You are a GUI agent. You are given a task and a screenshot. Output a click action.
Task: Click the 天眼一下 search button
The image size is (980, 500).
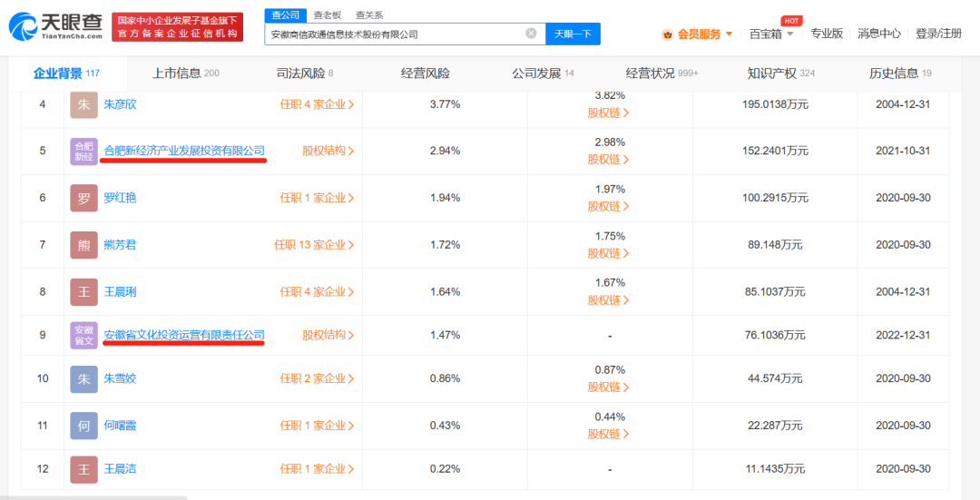573,34
